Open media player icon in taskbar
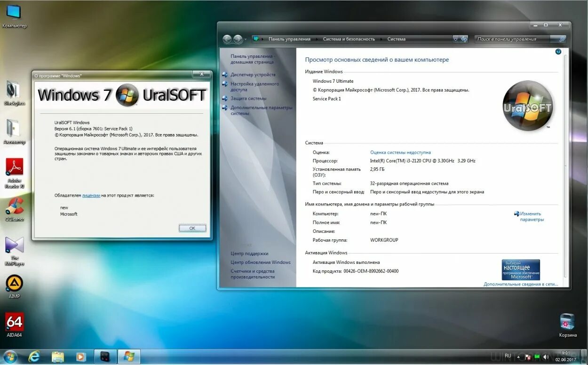The height and width of the screenshot is (365, 588). [x=81, y=357]
